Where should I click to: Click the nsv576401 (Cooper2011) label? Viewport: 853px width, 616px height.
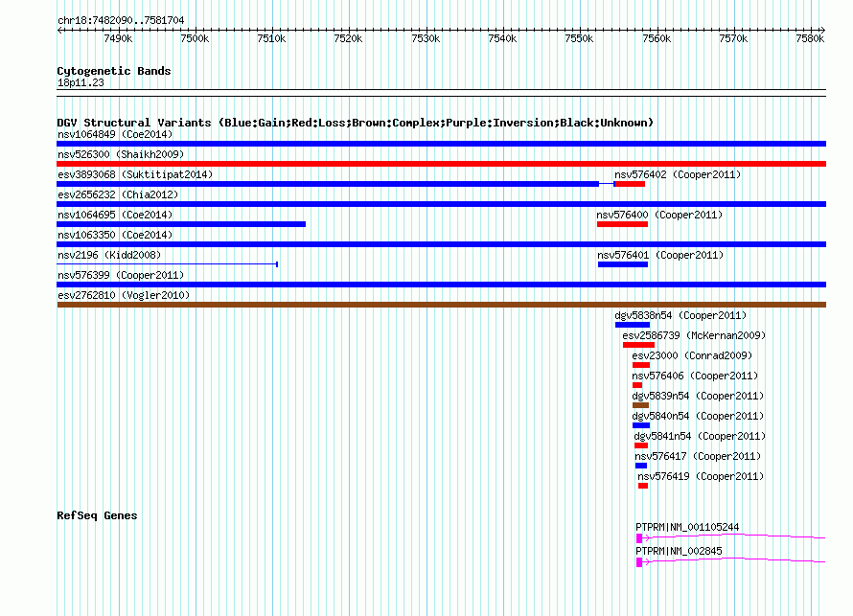point(660,255)
